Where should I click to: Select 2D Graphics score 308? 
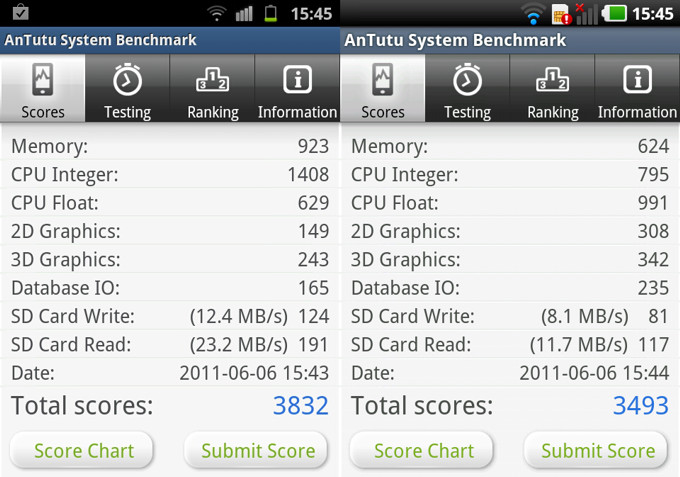point(653,231)
